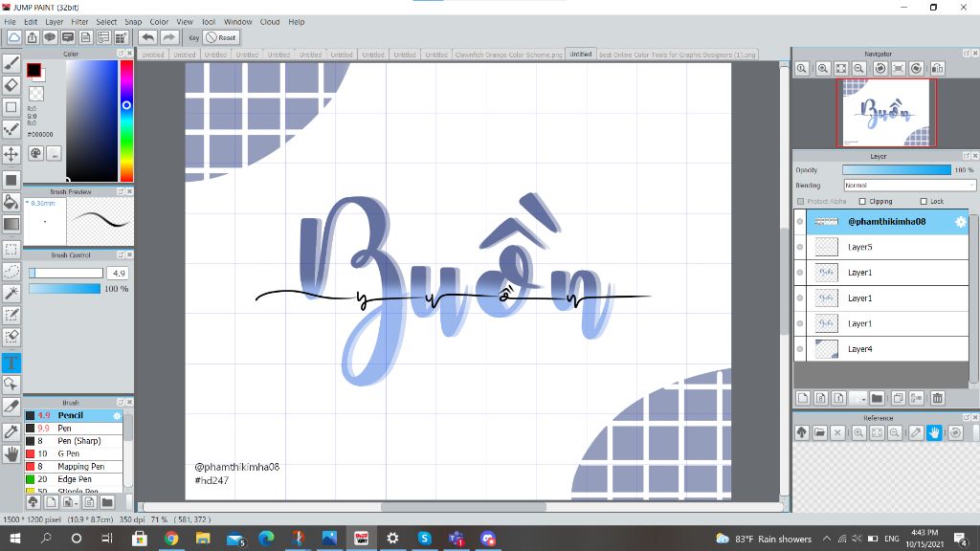The image size is (980, 551).
Task: Click the Key button in toolbar
Action: 193,37
